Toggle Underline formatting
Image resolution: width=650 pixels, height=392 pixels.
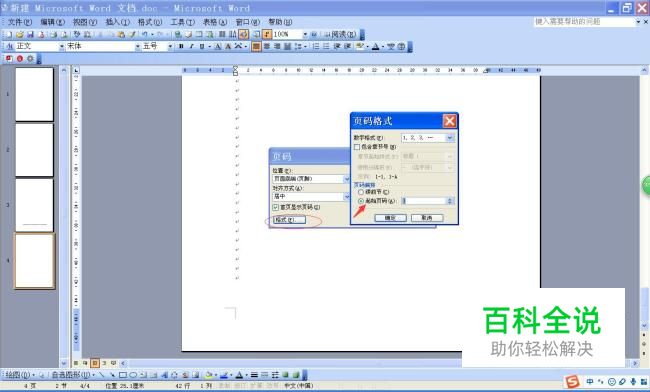click(x=202, y=46)
